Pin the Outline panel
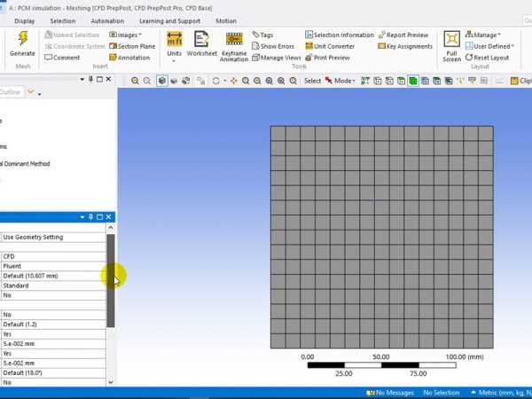Image resolution: width=532 pixels, height=399 pixels. tap(91, 79)
